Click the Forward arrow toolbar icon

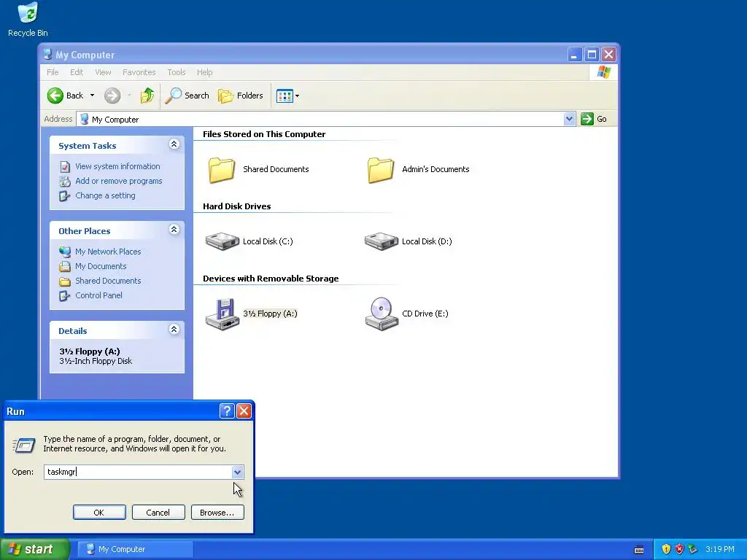112,96
